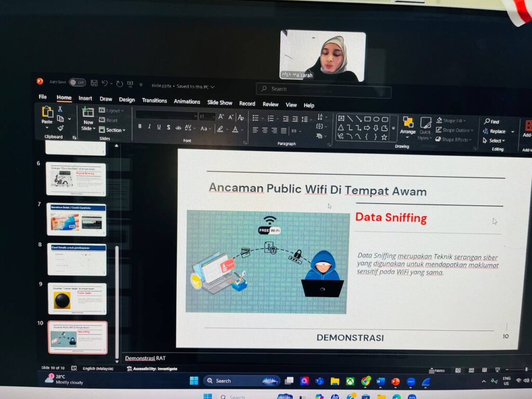Click the font color button
Screen dimensions: 532x399
pos(235,129)
